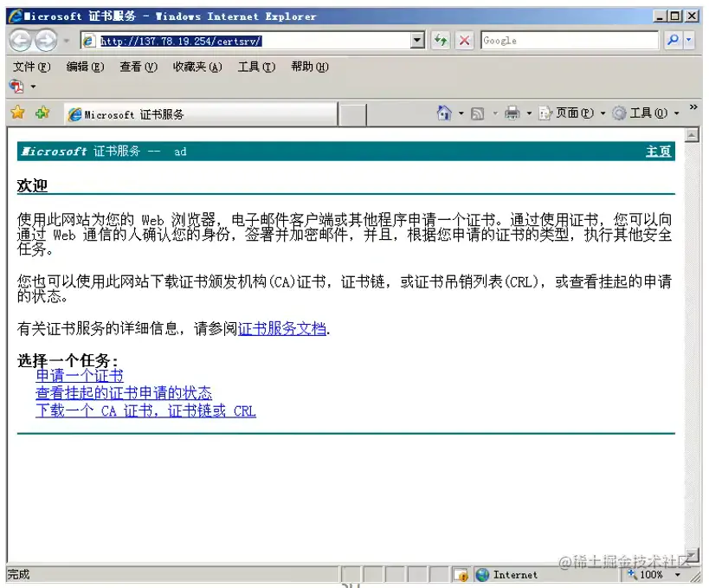Click the 查看挂起的证书申请的状态 link
This screenshot has width=709, height=588.
coord(124,392)
